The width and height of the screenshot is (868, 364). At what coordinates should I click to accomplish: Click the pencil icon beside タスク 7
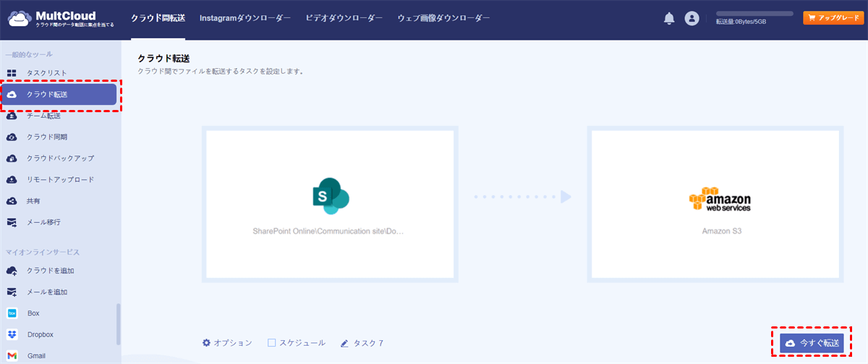tap(344, 343)
